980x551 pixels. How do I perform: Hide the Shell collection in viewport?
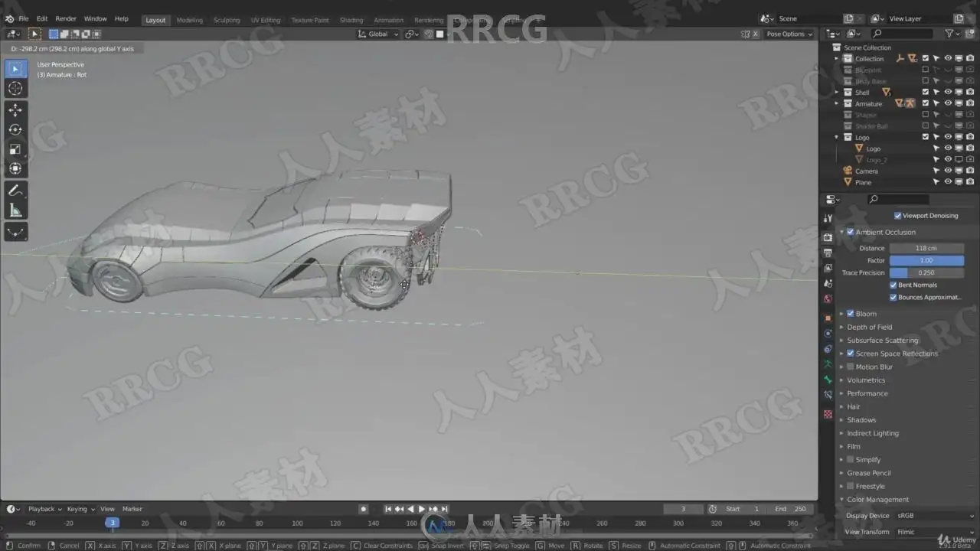(x=948, y=92)
